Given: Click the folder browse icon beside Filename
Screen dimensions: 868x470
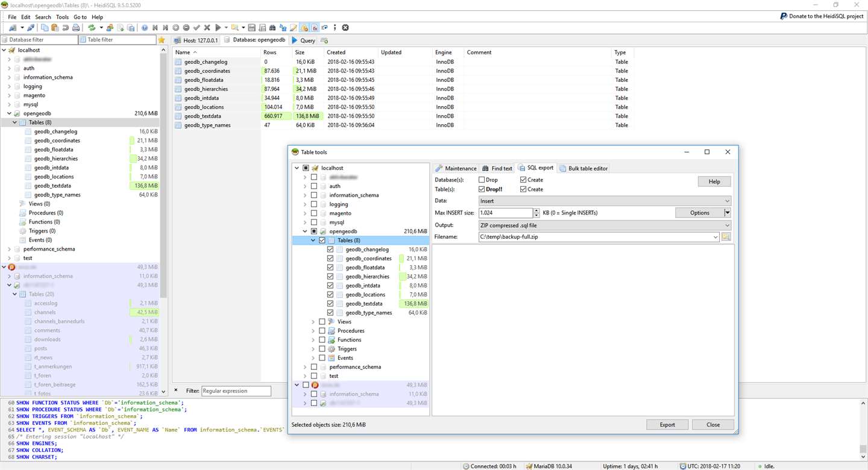Looking at the screenshot, I should tap(726, 237).
